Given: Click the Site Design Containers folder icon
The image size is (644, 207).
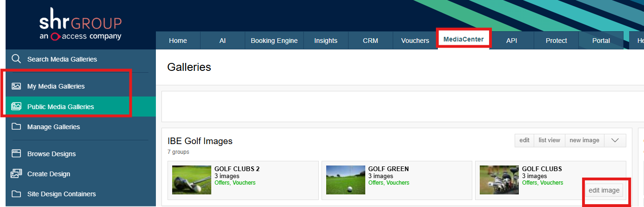Looking at the screenshot, I should point(16,193).
